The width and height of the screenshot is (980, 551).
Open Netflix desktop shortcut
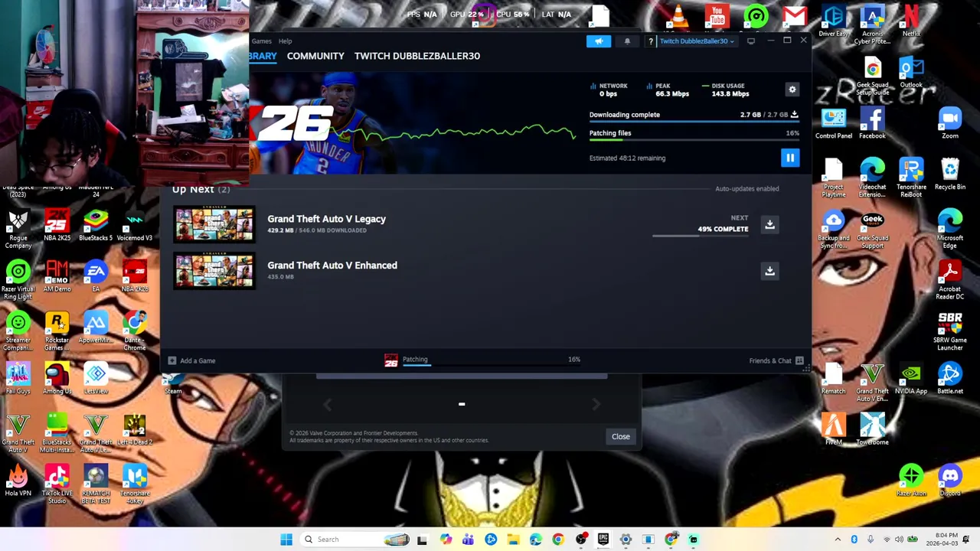point(911,21)
